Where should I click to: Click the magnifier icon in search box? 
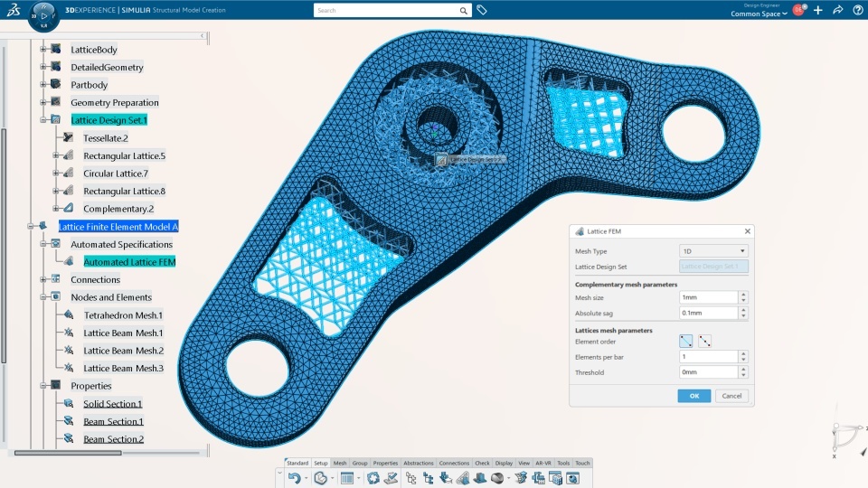point(463,11)
